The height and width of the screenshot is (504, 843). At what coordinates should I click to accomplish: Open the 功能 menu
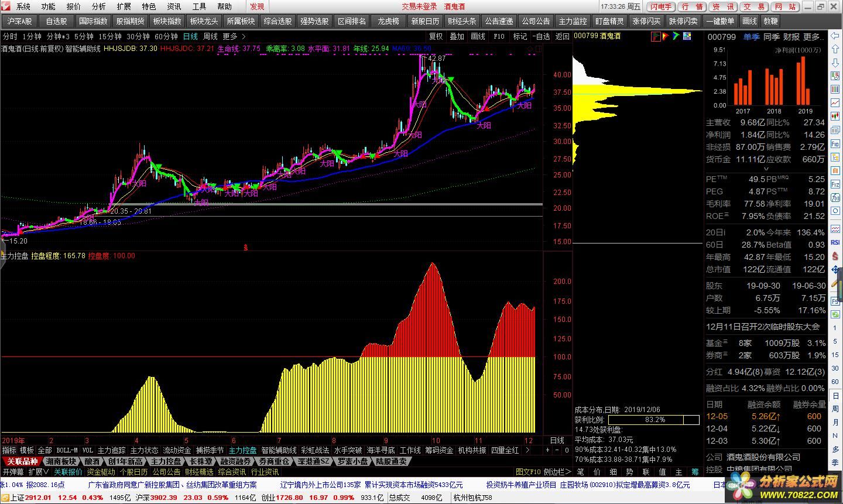tap(49, 6)
